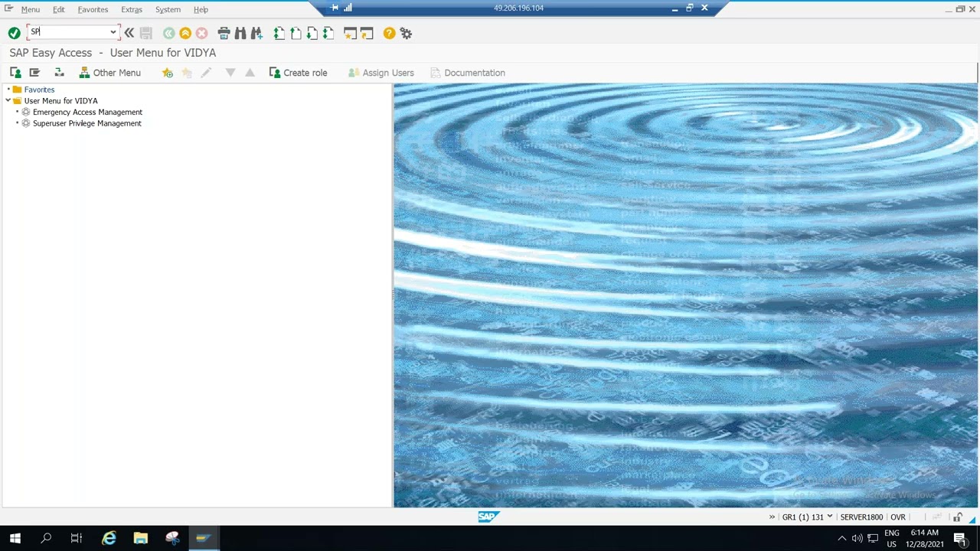The height and width of the screenshot is (551, 980).
Task: Click the Delete Favorites icon
Action: point(187,73)
